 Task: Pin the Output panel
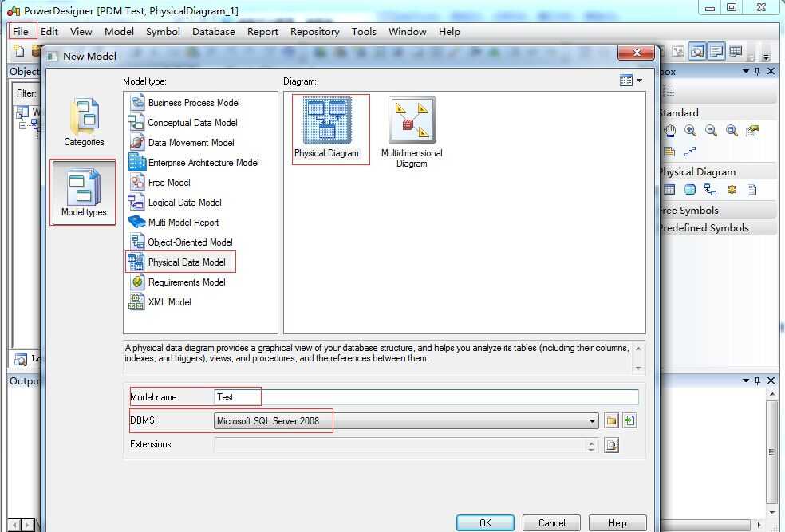[758, 381]
